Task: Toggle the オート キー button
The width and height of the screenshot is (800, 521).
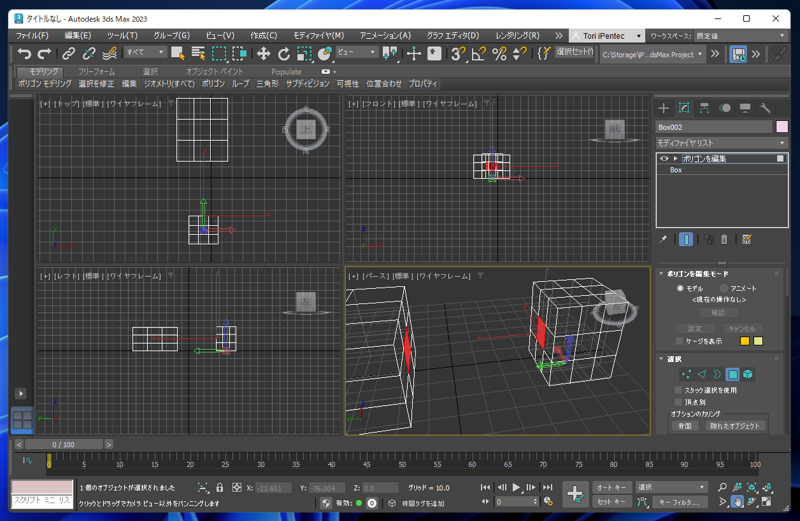Action: click(612, 487)
